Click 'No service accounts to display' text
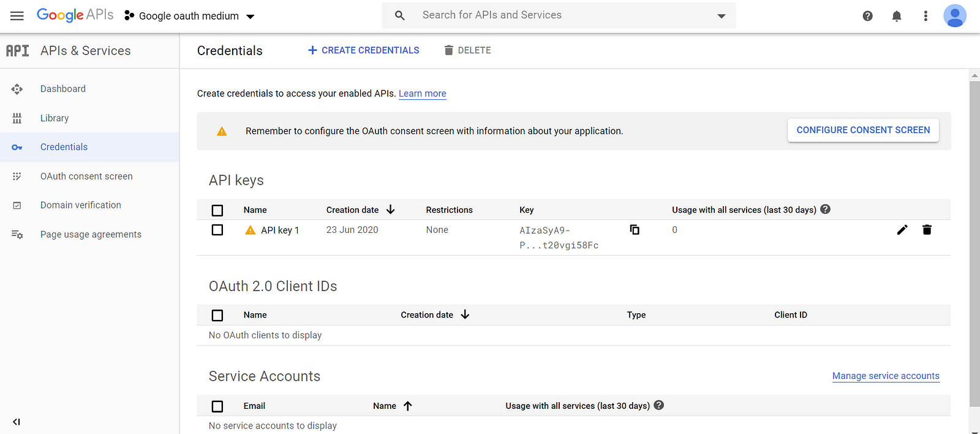 coord(273,426)
